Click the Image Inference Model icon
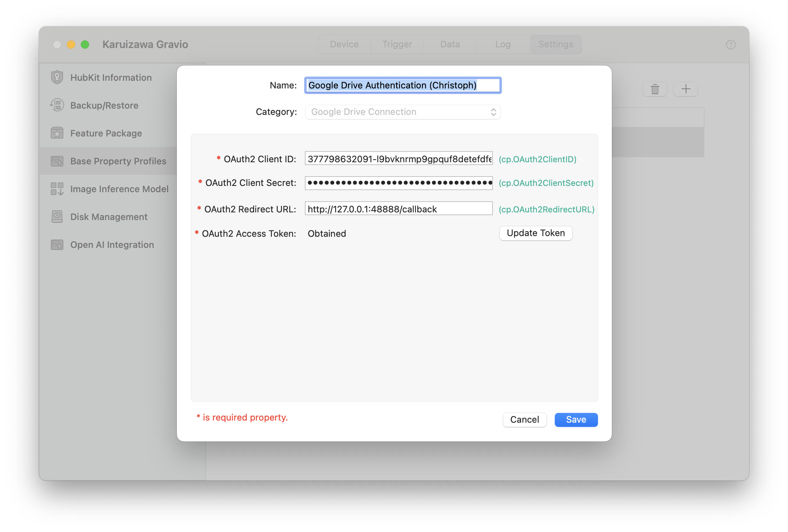 point(57,189)
